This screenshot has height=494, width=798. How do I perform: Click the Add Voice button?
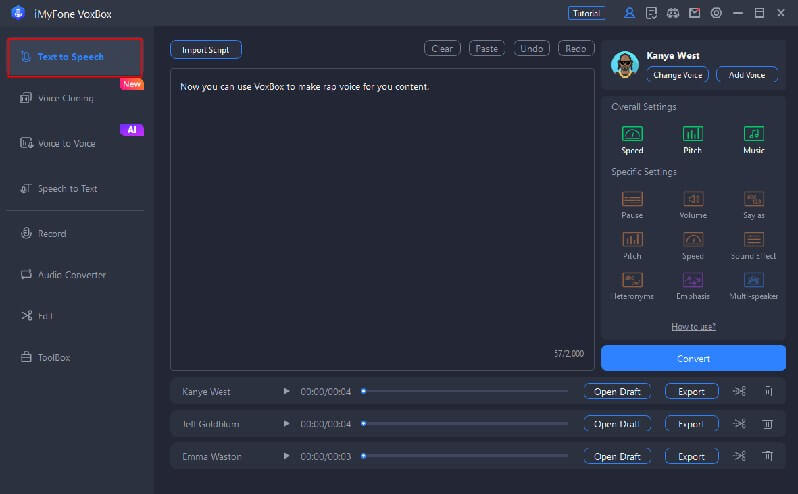(x=747, y=75)
